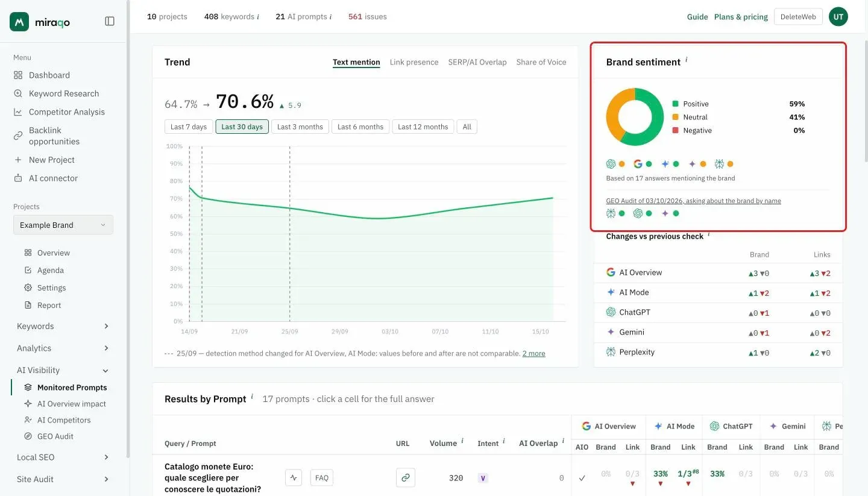Expand the Local SEO section
Viewport: 868px width, 496px height.
[63, 457]
